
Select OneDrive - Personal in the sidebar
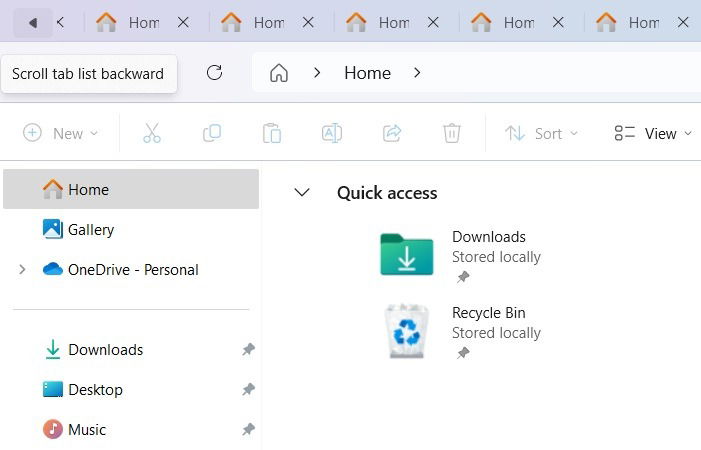click(x=133, y=269)
